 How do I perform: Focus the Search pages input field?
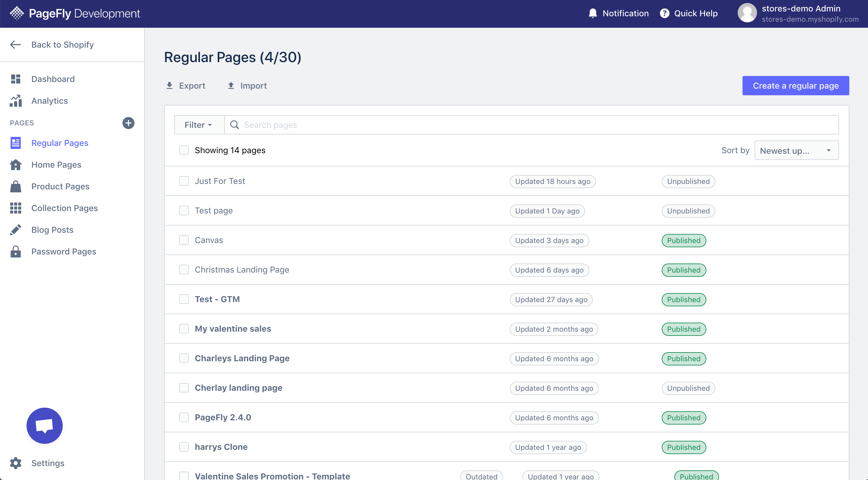(531, 125)
